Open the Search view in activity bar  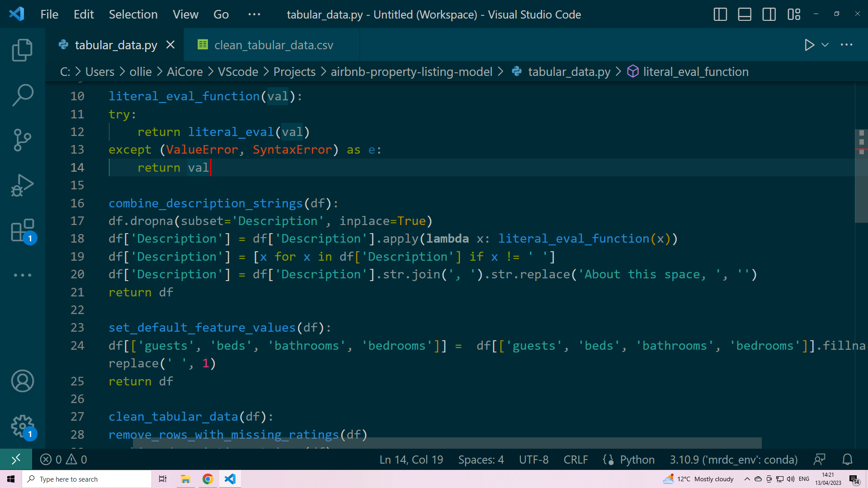click(x=22, y=95)
